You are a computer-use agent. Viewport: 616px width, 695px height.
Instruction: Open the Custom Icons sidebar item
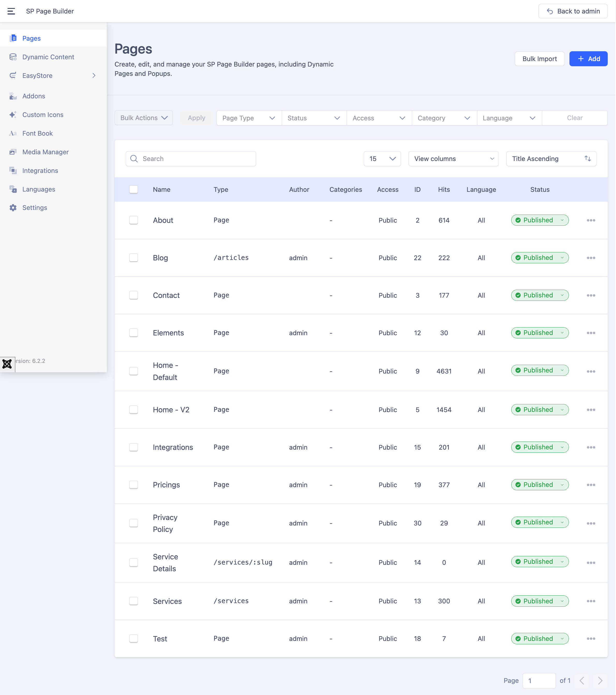click(x=43, y=115)
